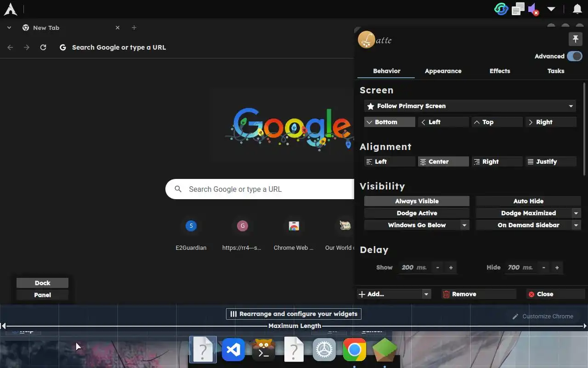Switch view type to Panel
Image resolution: width=588 pixels, height=368 pixels.
pyautogui.click(x=42, y=295)
